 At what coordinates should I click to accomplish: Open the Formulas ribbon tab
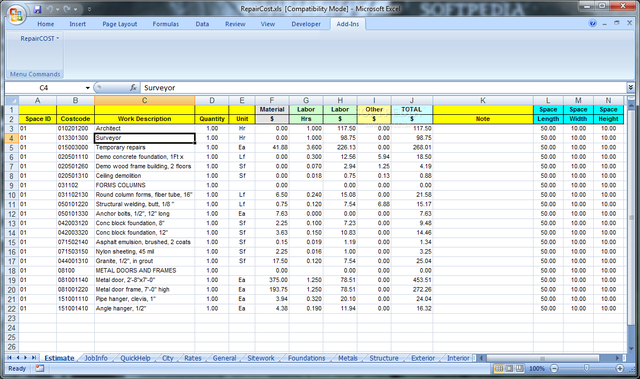[x=166, y=24]
